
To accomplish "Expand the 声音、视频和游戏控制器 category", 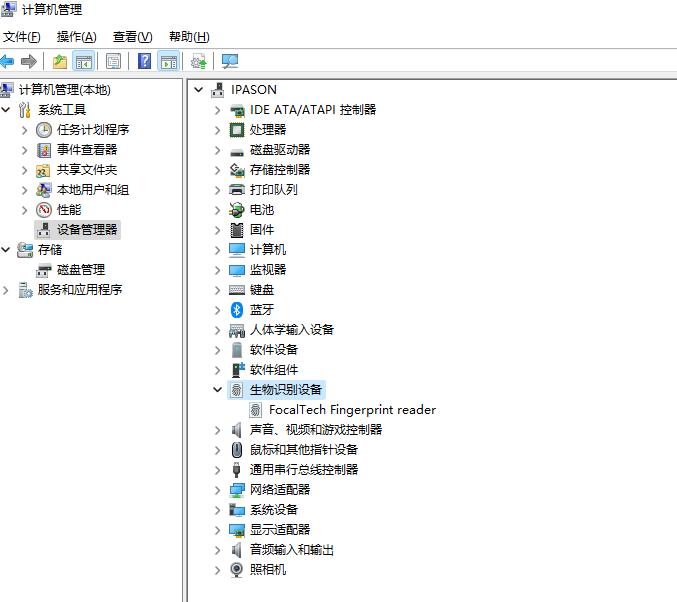I will coord(218,430).
